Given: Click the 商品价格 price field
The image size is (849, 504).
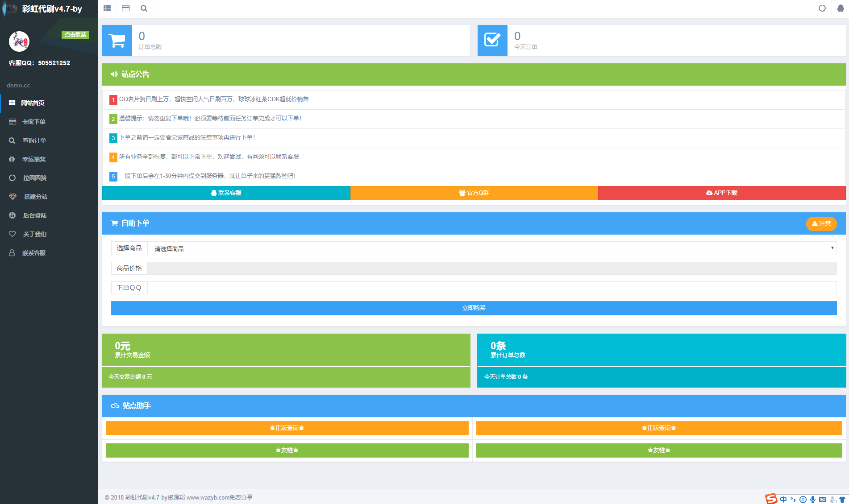Looking at the screenshot, I should tap(492, 268).
